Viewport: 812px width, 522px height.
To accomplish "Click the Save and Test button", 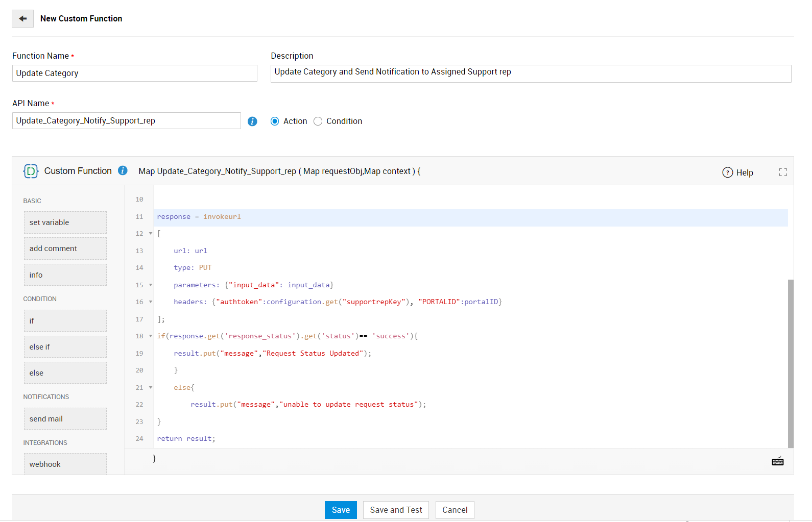I will (x=396, y=510).
